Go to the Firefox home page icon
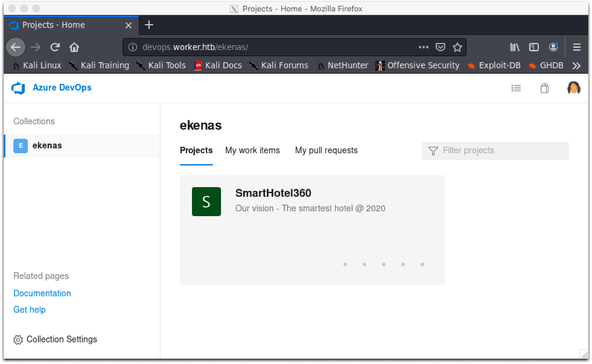Viewport: 592px width, 364px height. coord(74,47)
